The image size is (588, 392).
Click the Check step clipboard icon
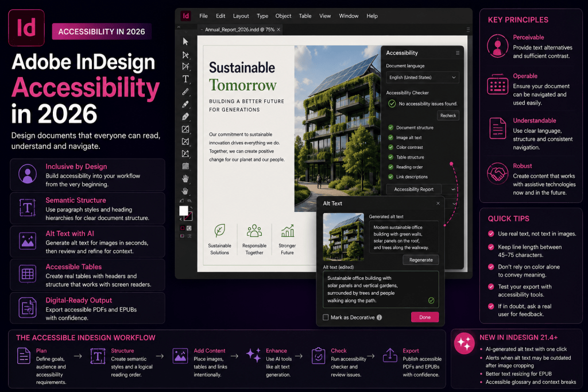tap(318, 356)
